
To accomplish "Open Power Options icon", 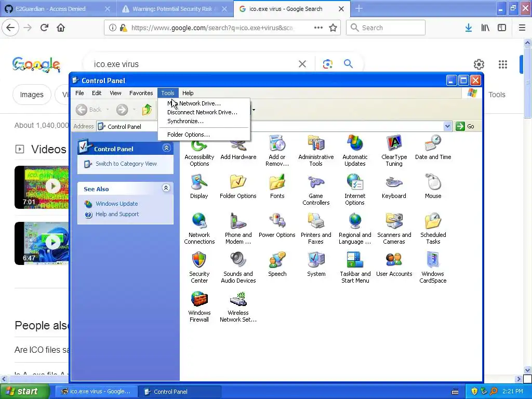I will 277,225.
